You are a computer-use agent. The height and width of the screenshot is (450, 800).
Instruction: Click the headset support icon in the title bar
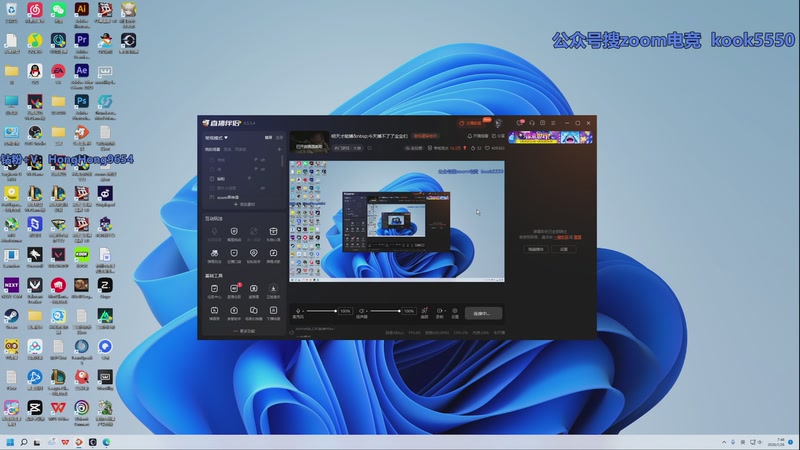click(533, 122)
